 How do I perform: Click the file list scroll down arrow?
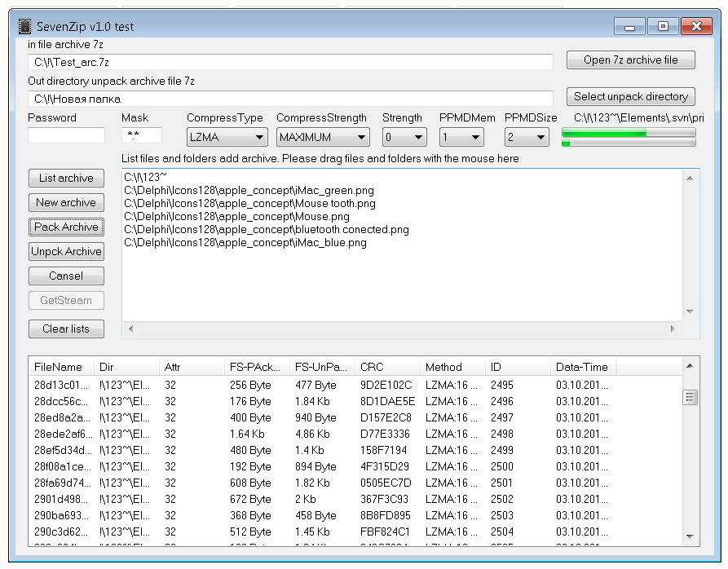pos(690,311)
